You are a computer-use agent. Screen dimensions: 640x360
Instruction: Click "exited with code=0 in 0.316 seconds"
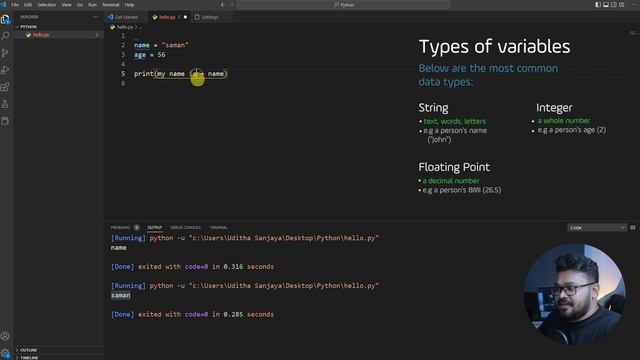coord(206,267)
